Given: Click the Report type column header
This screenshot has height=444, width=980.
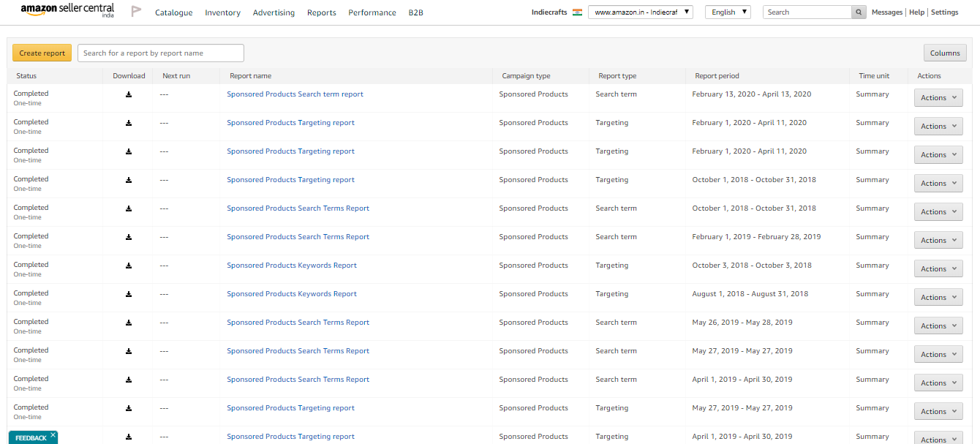Looking at the screenshot, I should pyautogui.click(x=617, y=76).
